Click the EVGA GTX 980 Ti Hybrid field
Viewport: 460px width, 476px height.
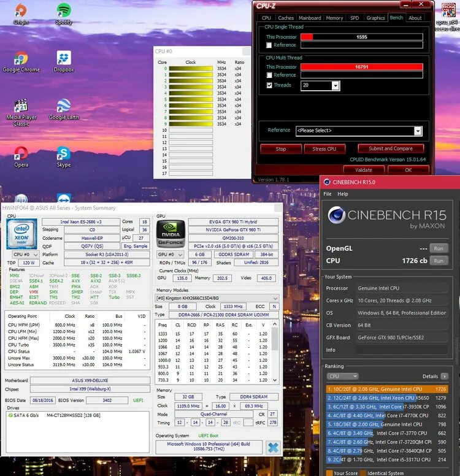click(233, 222)
